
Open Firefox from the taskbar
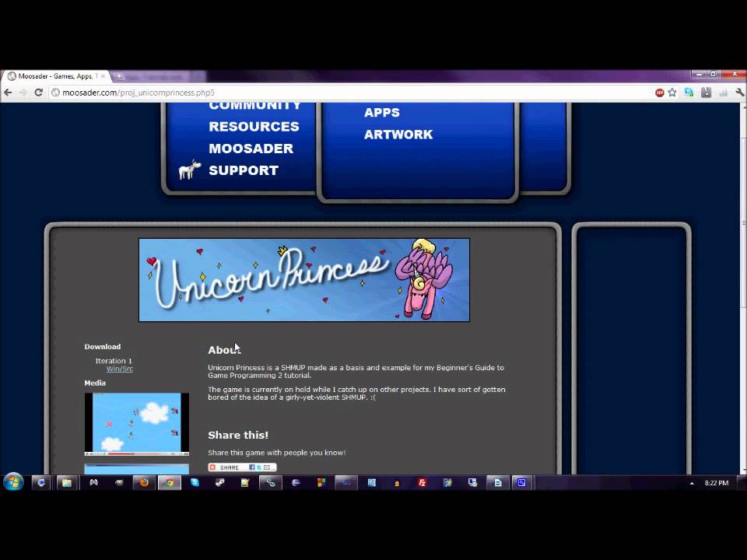tap(144, 483)
